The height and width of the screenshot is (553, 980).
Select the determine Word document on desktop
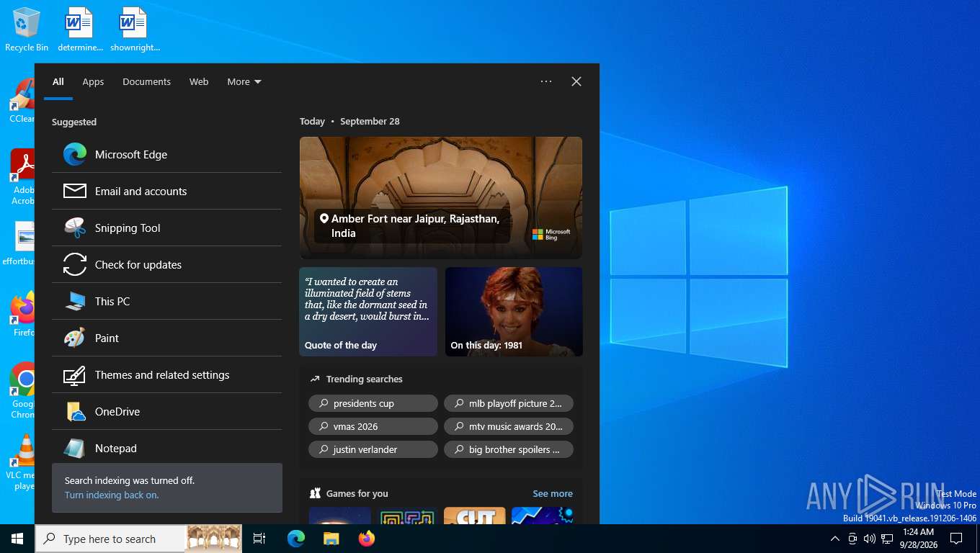(x=79, y=30)
